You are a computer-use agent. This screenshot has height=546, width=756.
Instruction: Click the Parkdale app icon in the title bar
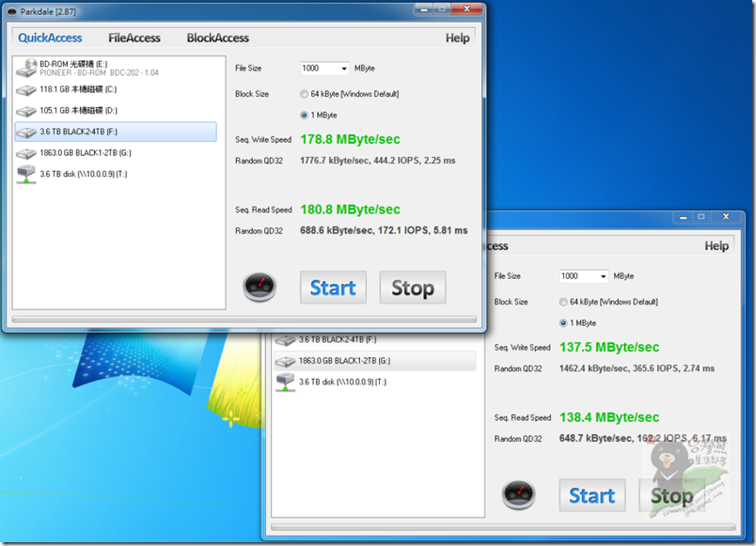pos(12,11)
